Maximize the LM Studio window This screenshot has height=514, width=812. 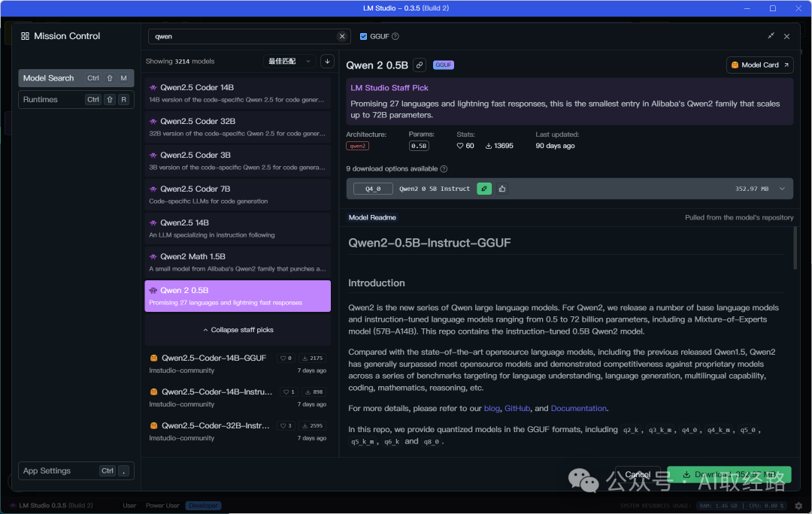[773, 8]
